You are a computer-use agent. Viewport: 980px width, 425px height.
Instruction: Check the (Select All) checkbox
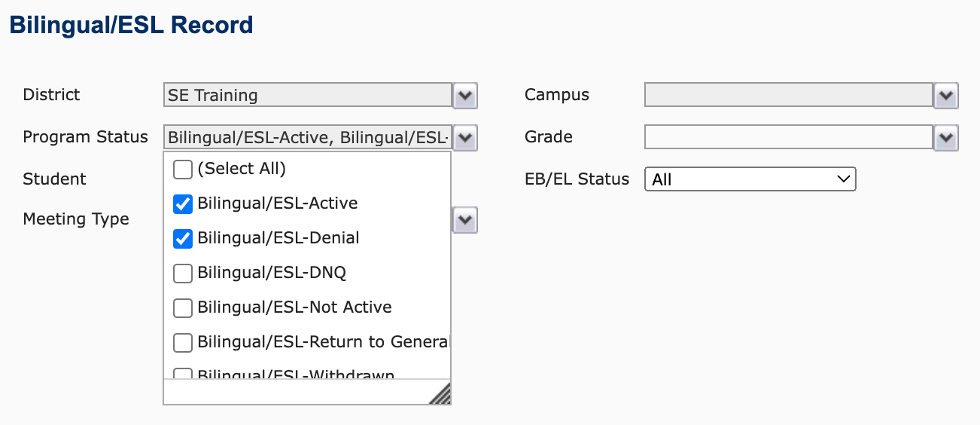tap(183, 170)
